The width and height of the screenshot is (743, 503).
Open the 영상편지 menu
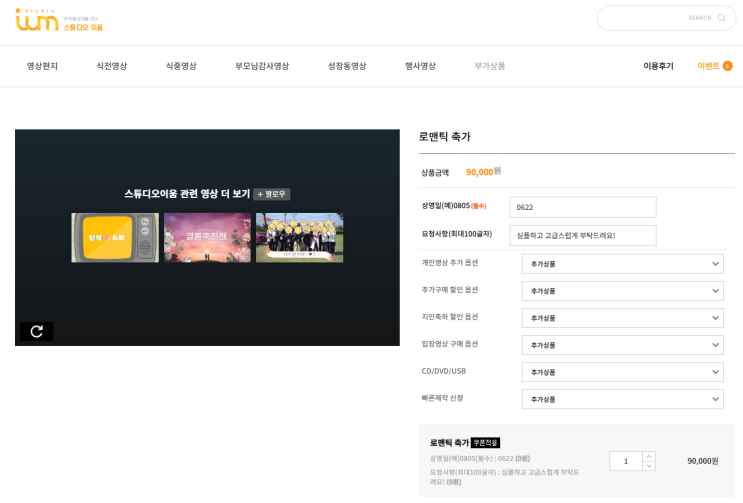[x=42, y=66]
